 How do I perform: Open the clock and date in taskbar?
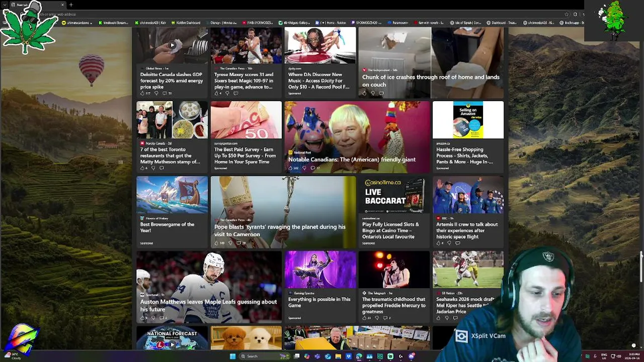coord(631,356)
